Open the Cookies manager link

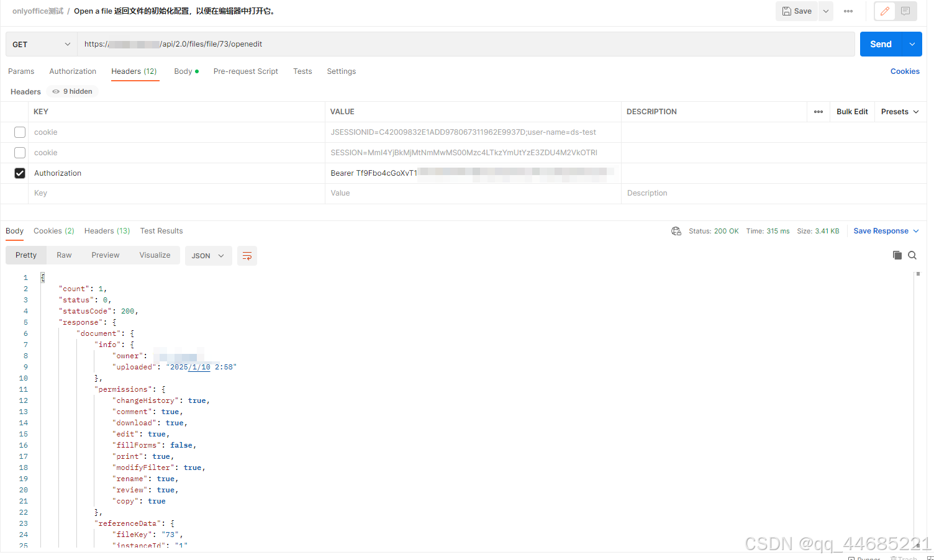[905, 71]
